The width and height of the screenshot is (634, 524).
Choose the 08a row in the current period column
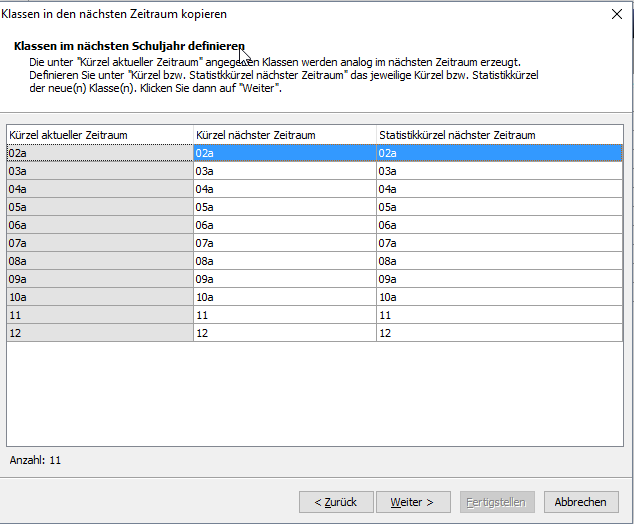click(100, 261)
